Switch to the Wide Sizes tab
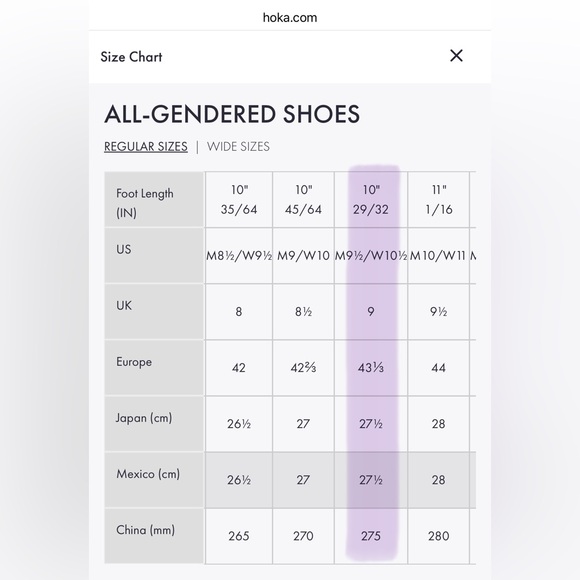The height and width of the screenshot is (580, 580). coord(238,147)
